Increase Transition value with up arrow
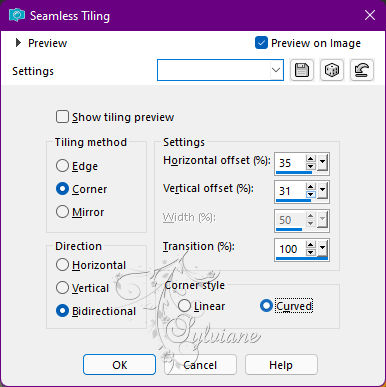Viewport: 386px width, 387px height. pos(311,245)
